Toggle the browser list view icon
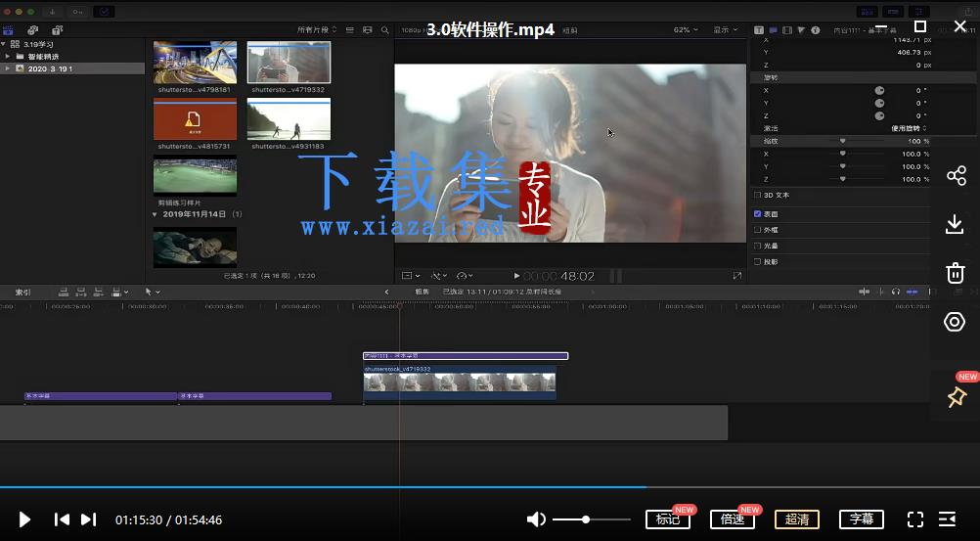Viewport: 980px width, 541px height. tap(350, 30)
